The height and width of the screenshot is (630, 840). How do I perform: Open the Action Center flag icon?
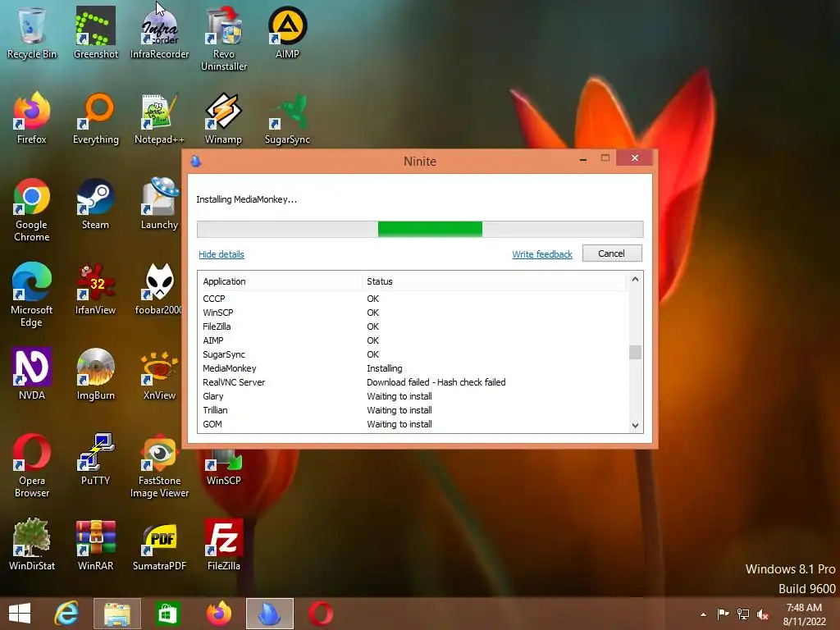[723, 614]
